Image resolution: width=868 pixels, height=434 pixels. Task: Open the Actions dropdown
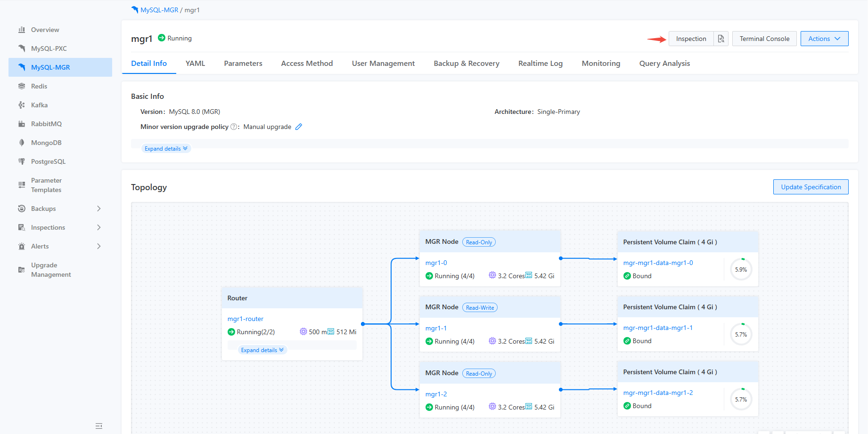pyautogui.click(x=824, y=39)
